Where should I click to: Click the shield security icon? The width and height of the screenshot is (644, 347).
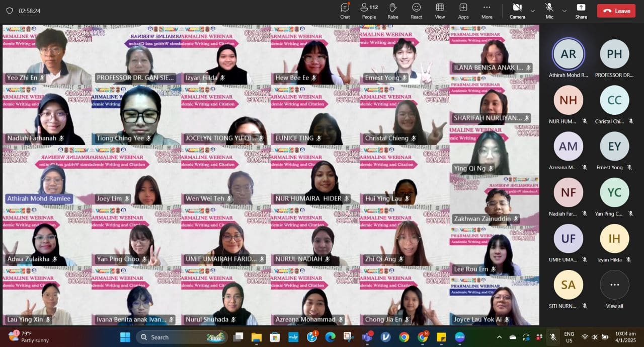click(9, 11)
